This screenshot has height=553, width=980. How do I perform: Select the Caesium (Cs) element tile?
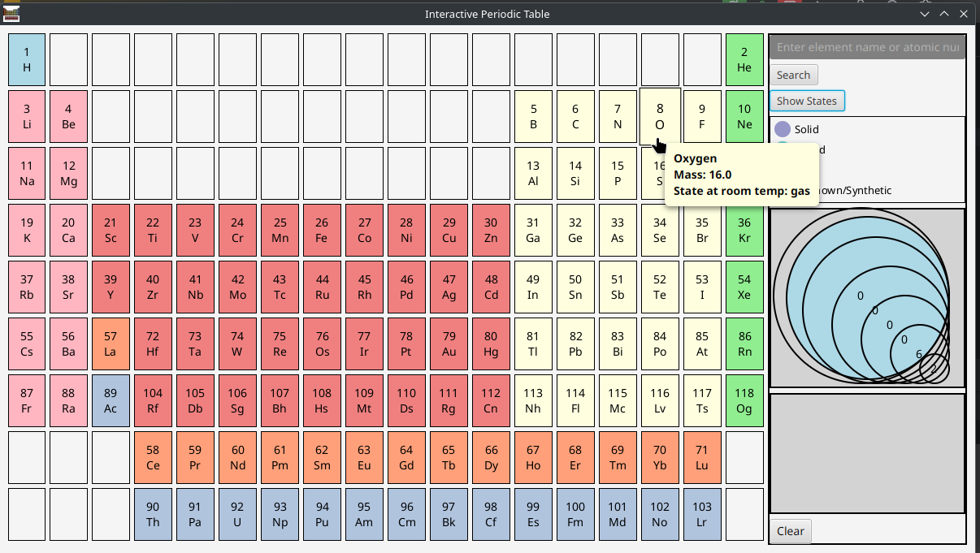point(27,343)
